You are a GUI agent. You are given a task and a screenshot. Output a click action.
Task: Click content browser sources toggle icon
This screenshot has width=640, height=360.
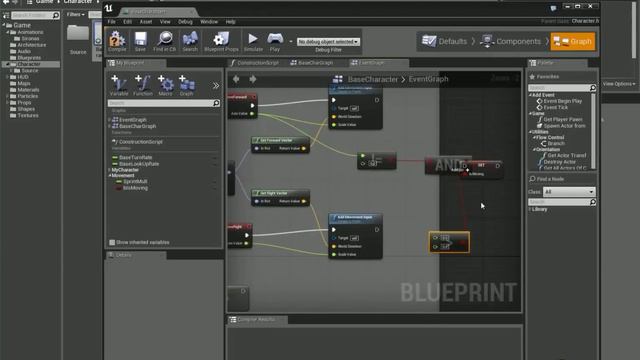coord(6,15)
